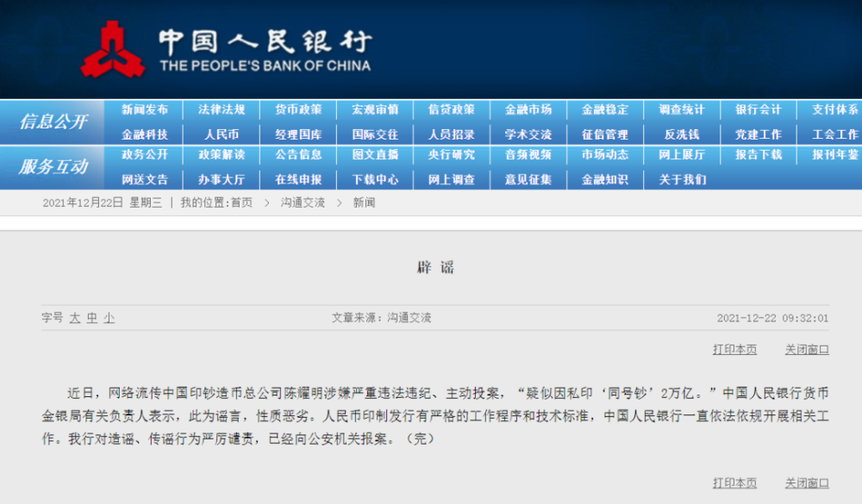
Task: Go to 报刊年鉴 section
Action: point(835,154)
